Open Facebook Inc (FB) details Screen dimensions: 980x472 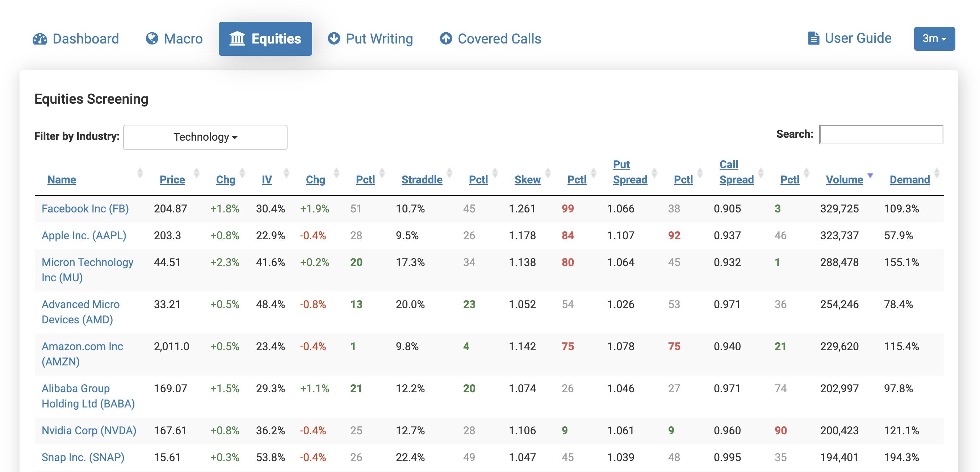85,209
